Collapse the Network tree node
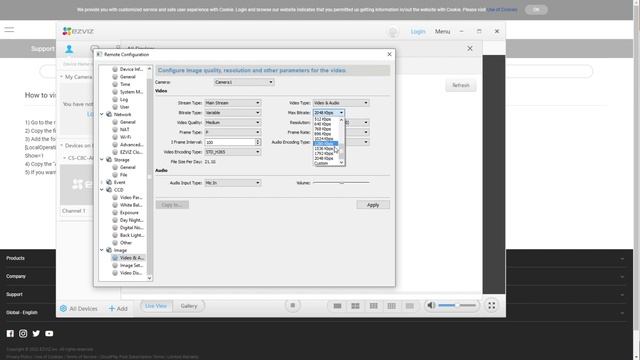This screenshot has width=640, height=360. 102,115
